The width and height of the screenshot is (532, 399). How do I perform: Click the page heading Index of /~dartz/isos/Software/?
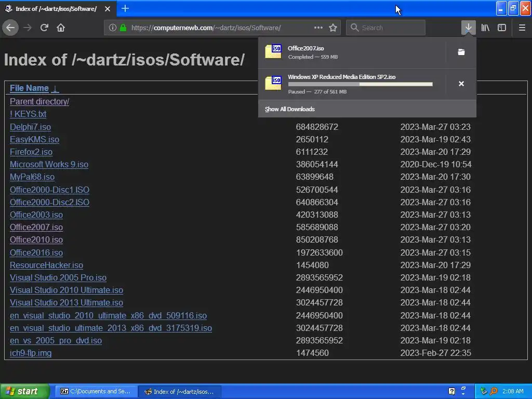(x=124, y=60)
